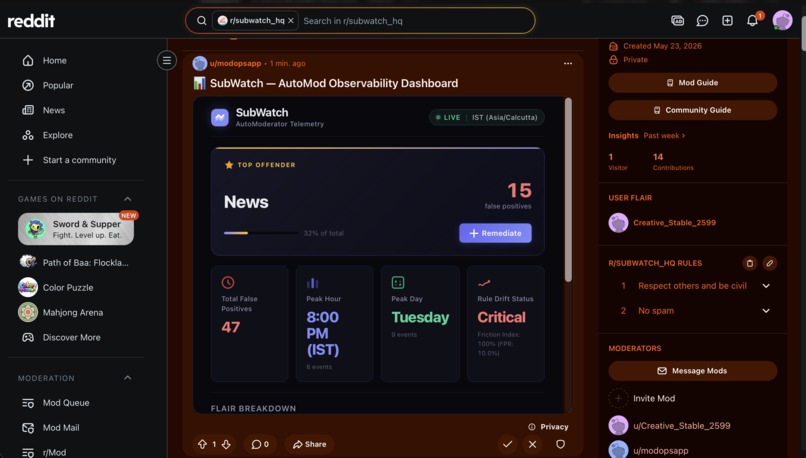806x458 pixels.
Task: Click the Rule Drift Status trend icon
Action: [484, 283]
